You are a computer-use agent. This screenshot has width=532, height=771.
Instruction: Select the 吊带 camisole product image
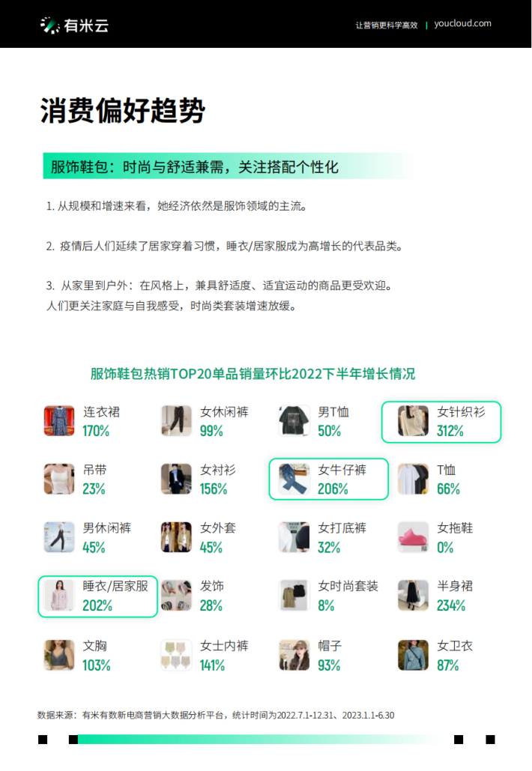click(x=59, y=479)
